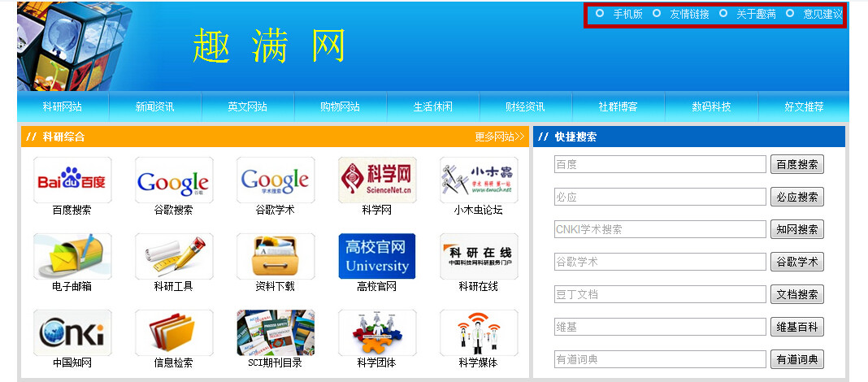
Task: Open the 信息检索 folder icon
Action: (174, 332)
